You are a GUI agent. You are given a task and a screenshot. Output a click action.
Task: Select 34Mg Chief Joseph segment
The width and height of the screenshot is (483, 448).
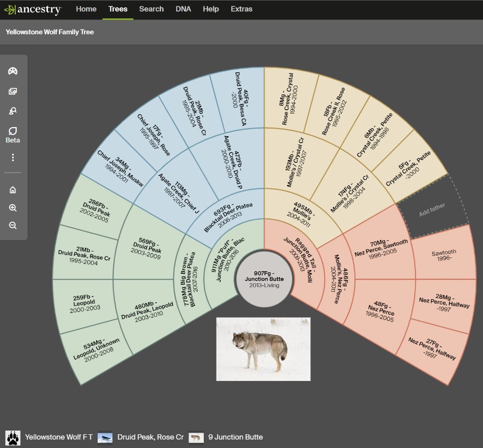coord(120,168)
